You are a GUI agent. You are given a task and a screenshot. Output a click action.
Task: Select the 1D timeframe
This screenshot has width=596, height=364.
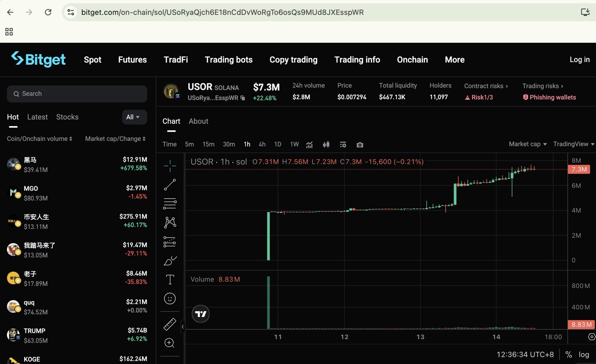[x=278, y=144]
